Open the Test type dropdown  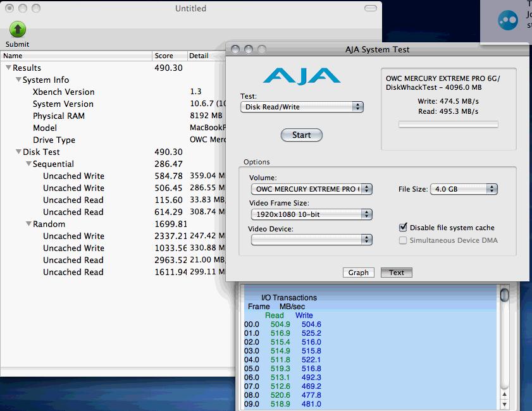point(302,107)
